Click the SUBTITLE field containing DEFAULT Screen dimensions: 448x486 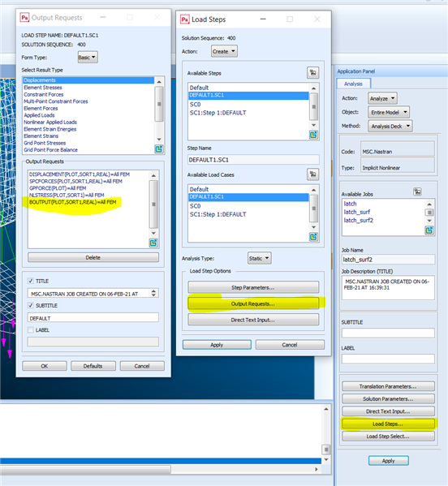93,318
